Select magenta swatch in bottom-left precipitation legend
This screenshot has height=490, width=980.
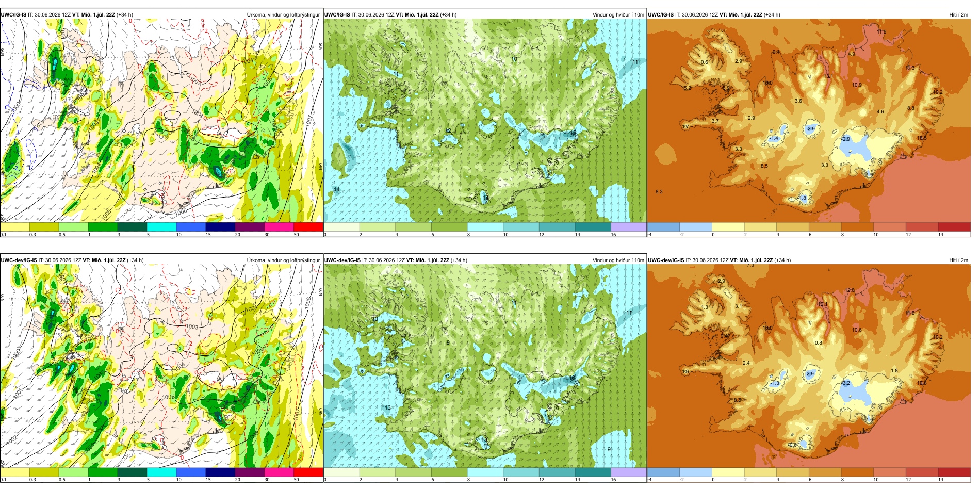[279, 472]
